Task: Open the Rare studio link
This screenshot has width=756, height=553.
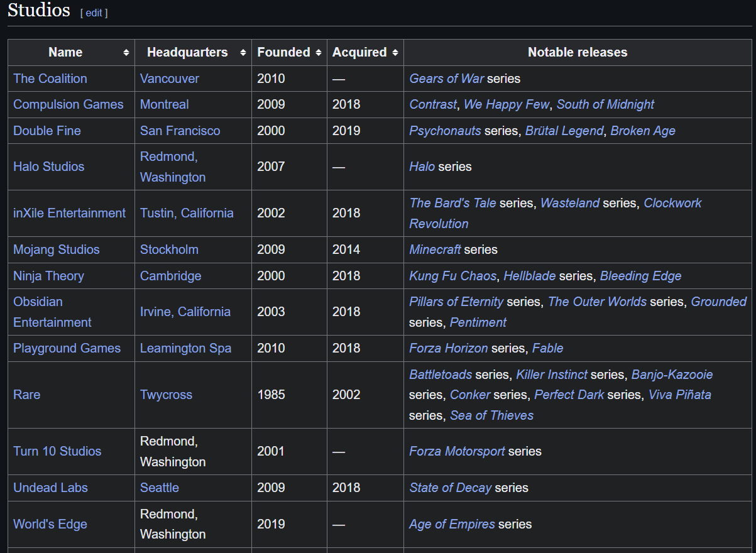Action: pos(27,395)
